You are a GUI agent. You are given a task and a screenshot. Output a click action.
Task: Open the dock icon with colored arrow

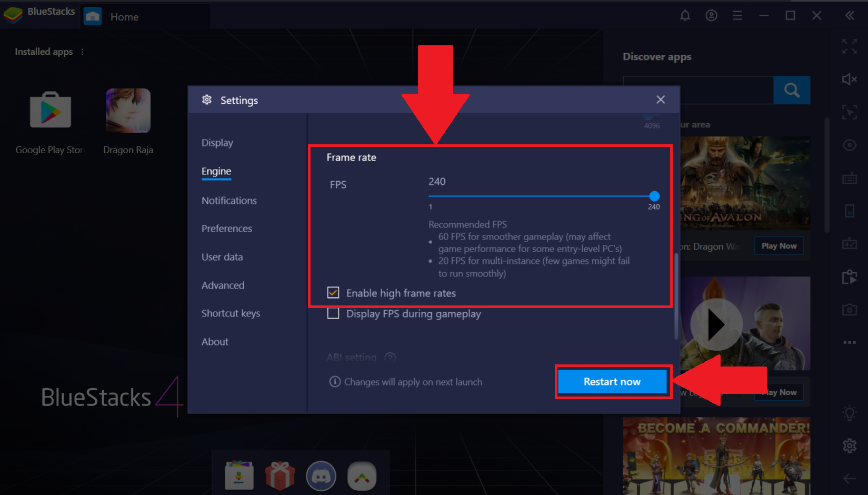coord(362,476)
